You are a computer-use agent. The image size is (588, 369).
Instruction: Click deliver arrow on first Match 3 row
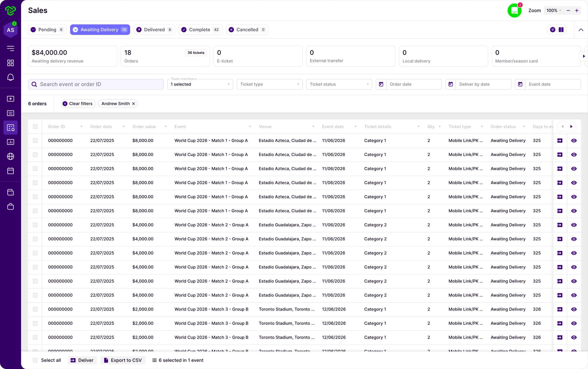point(560,309)
